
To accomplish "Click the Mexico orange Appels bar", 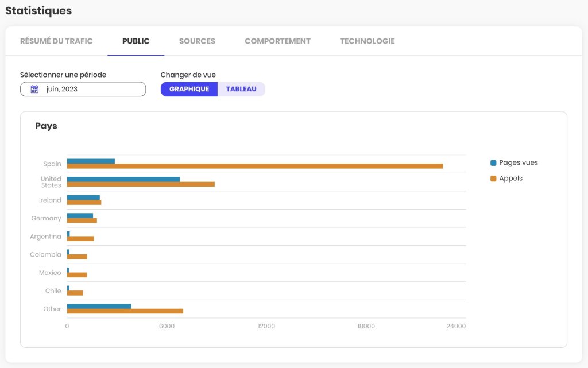I will pos(77,274).
